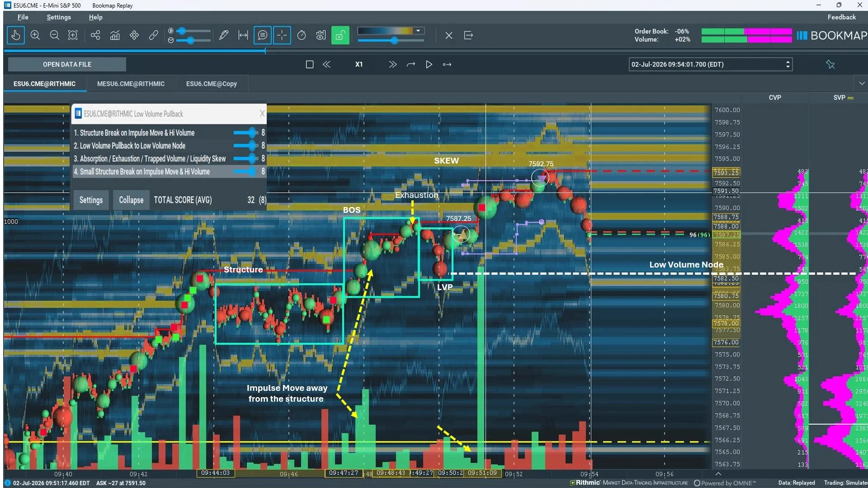
Task: Select row 4 Small Structure Break
Action: point(169,172)
